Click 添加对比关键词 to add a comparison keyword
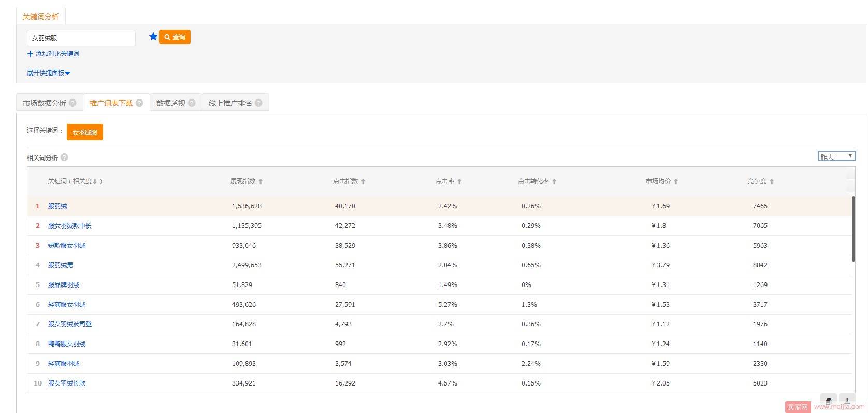Viewport: 868px width, 413px height. coord(53,54)
